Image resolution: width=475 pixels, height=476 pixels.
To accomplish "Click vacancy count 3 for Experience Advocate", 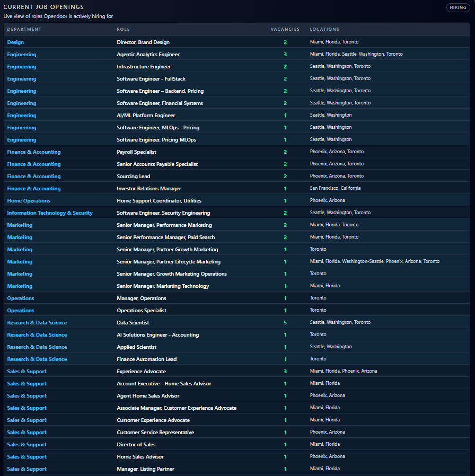I will (x=285, y=371).
